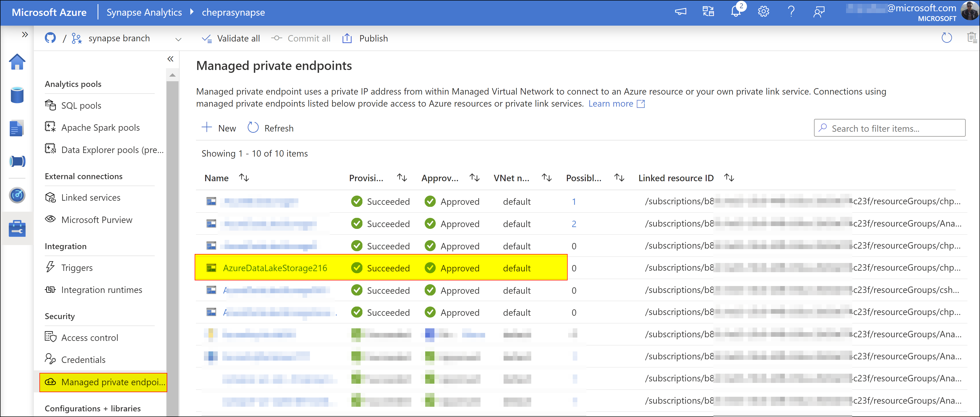The width and height of the screenshot is (980, 417).
Task: Open Data Explorer pools
Action: pyautogui.click(x=104, y=150)
